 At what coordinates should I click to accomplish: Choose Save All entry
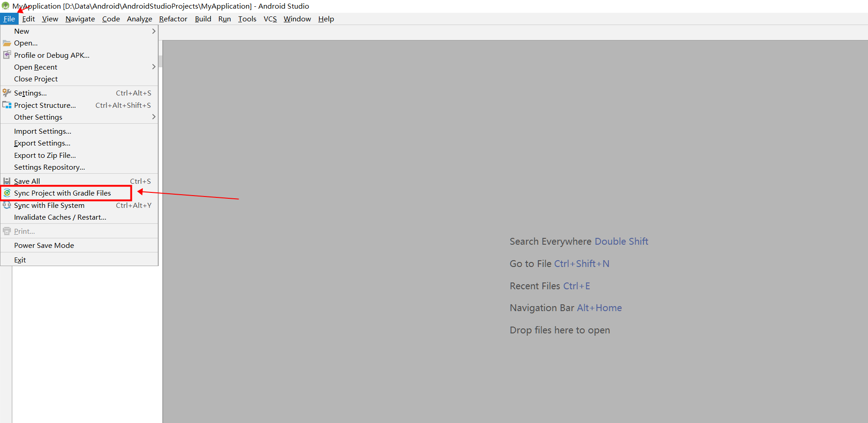point(79,181)
